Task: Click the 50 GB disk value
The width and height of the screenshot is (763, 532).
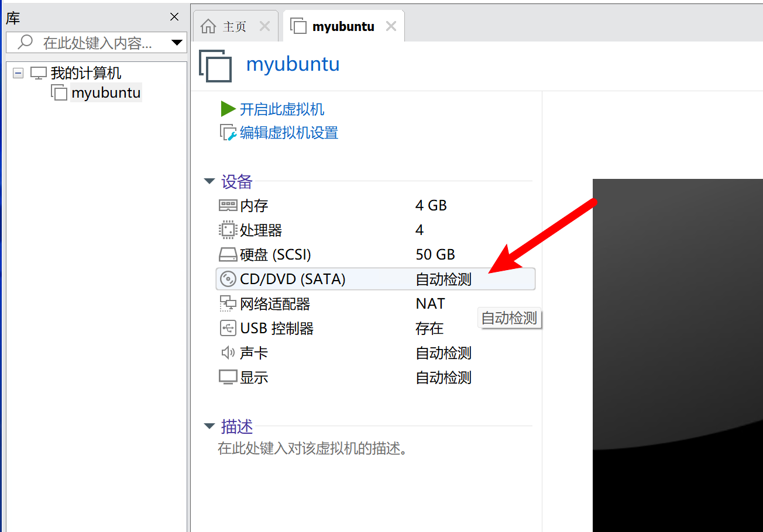Action: pyautogui.click(x=435, y=255)
